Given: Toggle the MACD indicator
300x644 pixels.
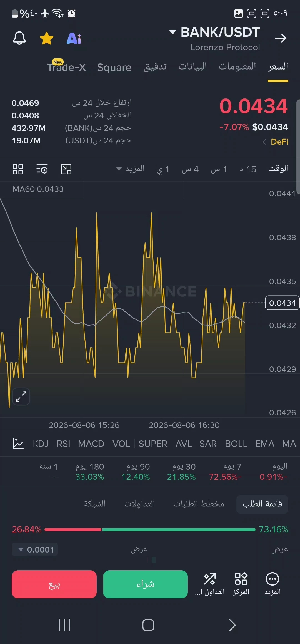Looking at the screenshot, I should point(91,444).
